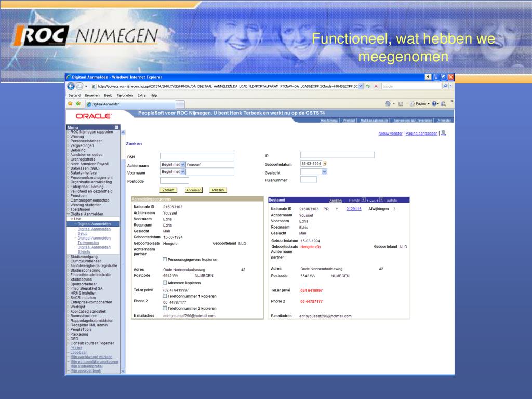Click the yellow Zoeken button
Screen dimensions: 532x399
point(168,190)
